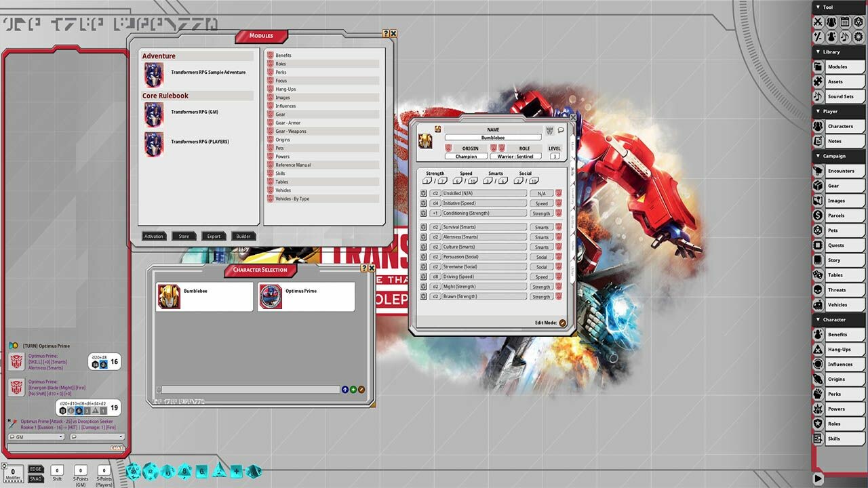Viewport: 868px width, 488px height.
Task: Toggle the EDGE roll option
Action: (36, 469)
